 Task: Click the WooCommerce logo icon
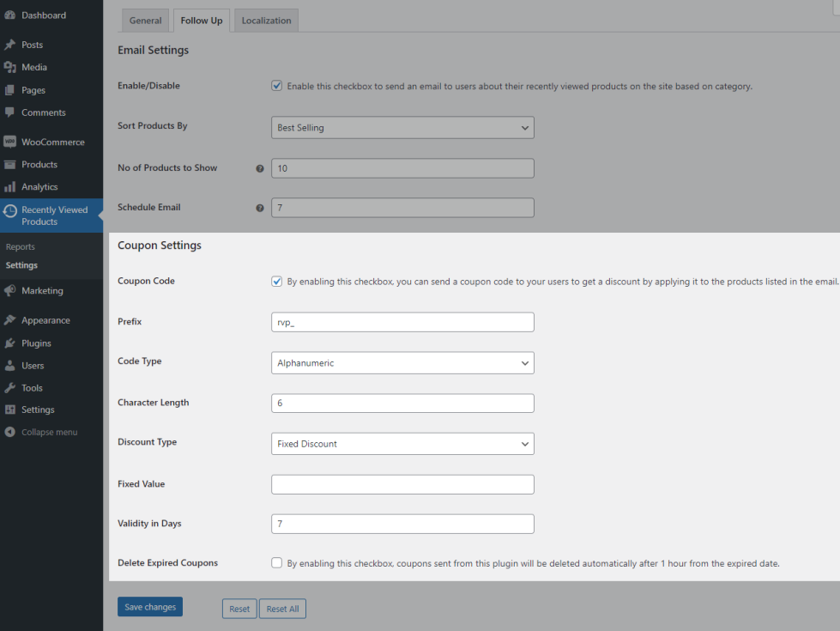(x=9, y=142)
